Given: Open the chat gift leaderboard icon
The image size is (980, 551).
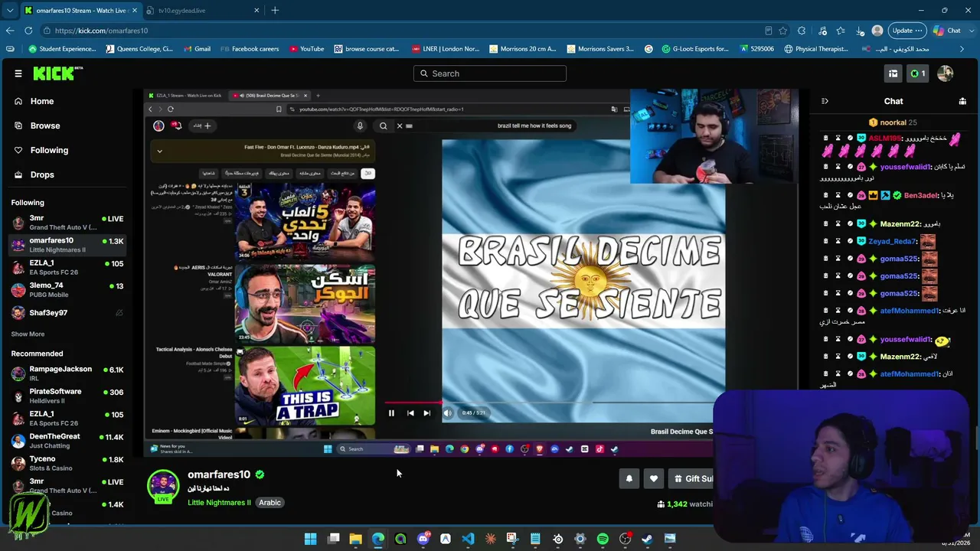Looking at the screenshot, I should pyautogui.click(x=962, y=101).
